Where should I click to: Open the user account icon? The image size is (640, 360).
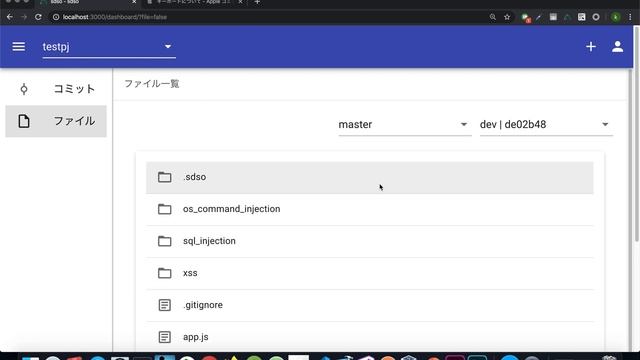pyautogui.click(x=618, y=47)
